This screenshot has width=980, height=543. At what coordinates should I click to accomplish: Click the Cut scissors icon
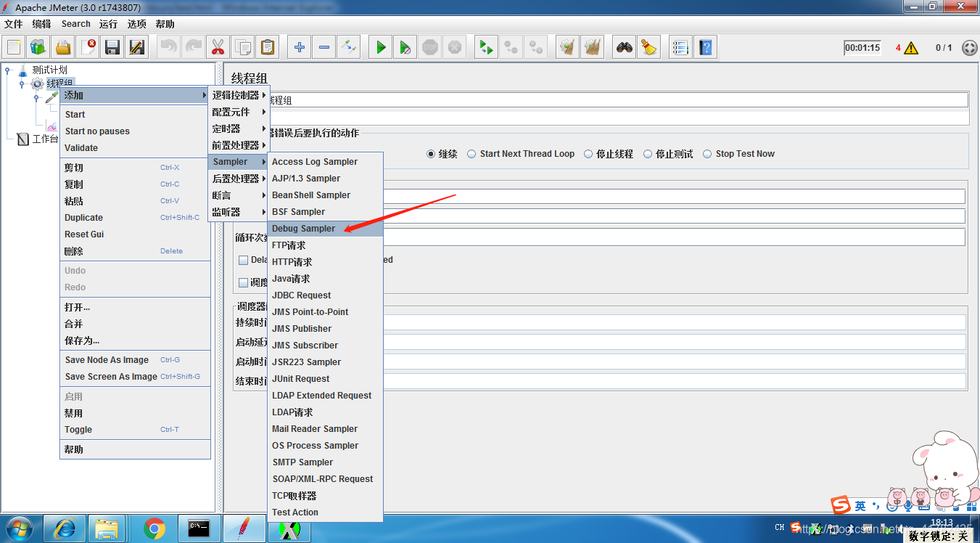tap(218, 48)
